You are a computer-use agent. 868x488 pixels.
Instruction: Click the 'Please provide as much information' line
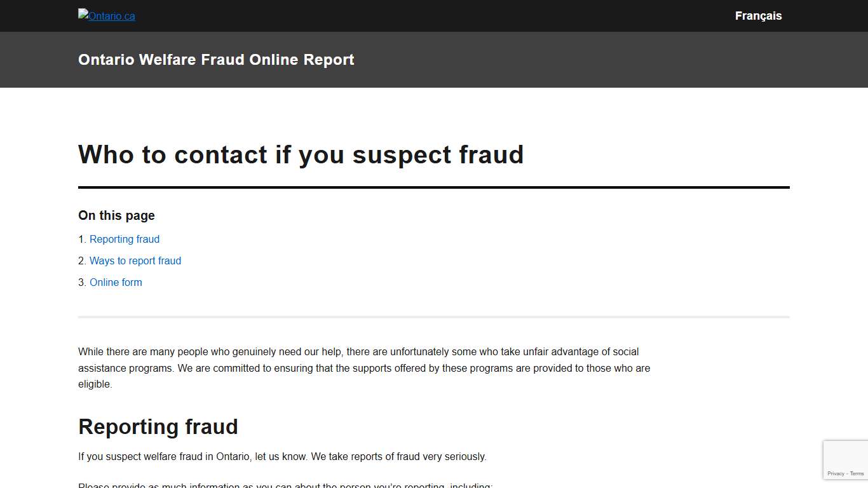click(x=285, y=485)
